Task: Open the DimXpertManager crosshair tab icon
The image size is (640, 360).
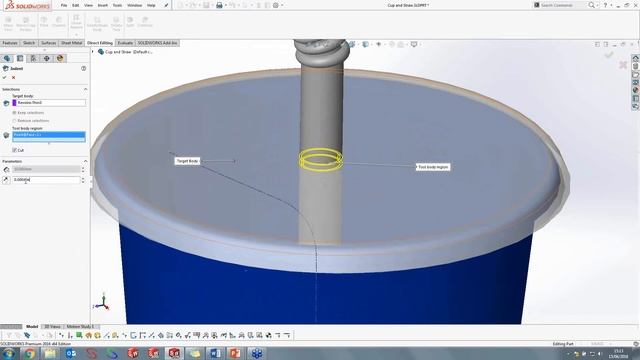Action: coord(47,58)
